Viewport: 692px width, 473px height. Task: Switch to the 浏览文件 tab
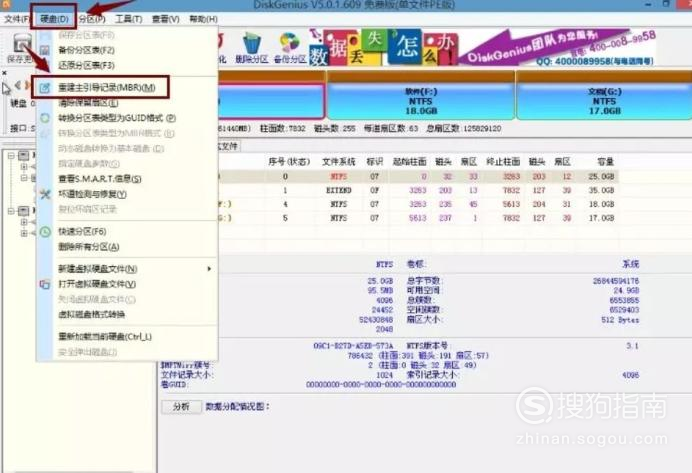229,146
